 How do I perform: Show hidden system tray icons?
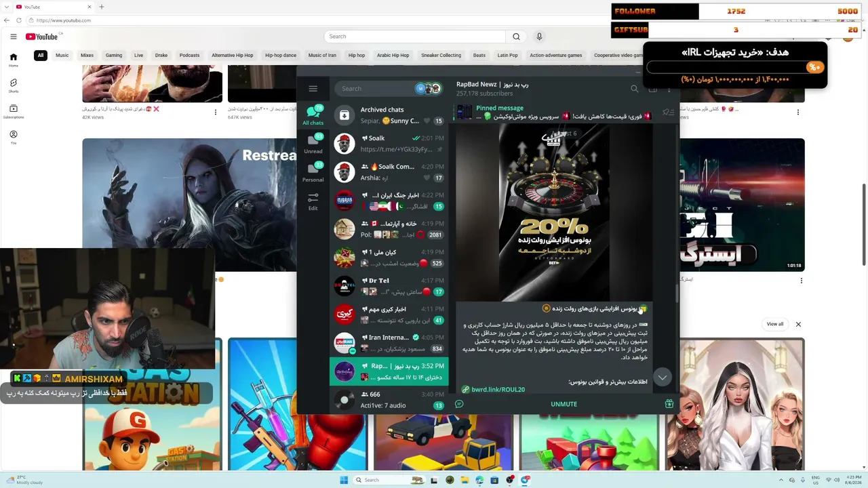coord(781,480)
